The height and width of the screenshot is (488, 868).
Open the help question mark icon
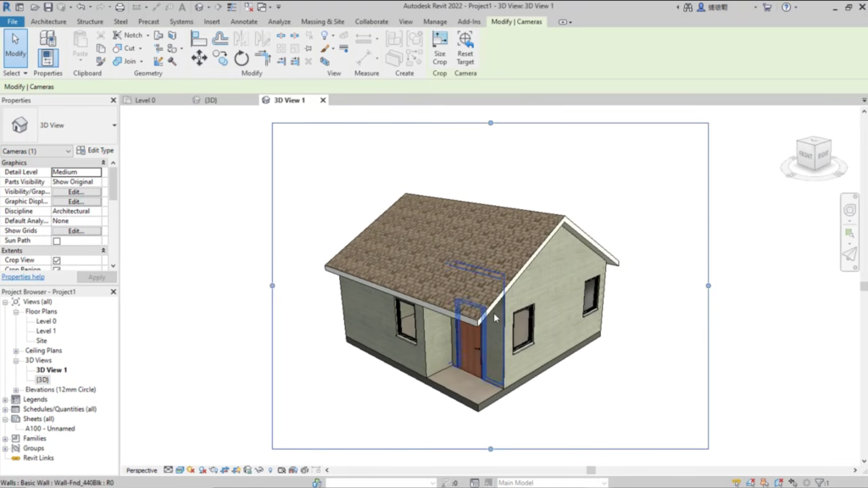(x=786, y=7)
